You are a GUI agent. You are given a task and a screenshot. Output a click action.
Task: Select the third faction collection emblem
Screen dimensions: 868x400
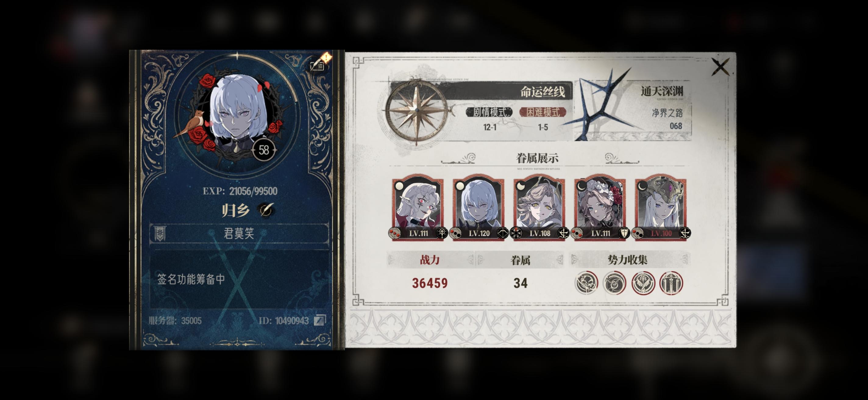(643, 282)
